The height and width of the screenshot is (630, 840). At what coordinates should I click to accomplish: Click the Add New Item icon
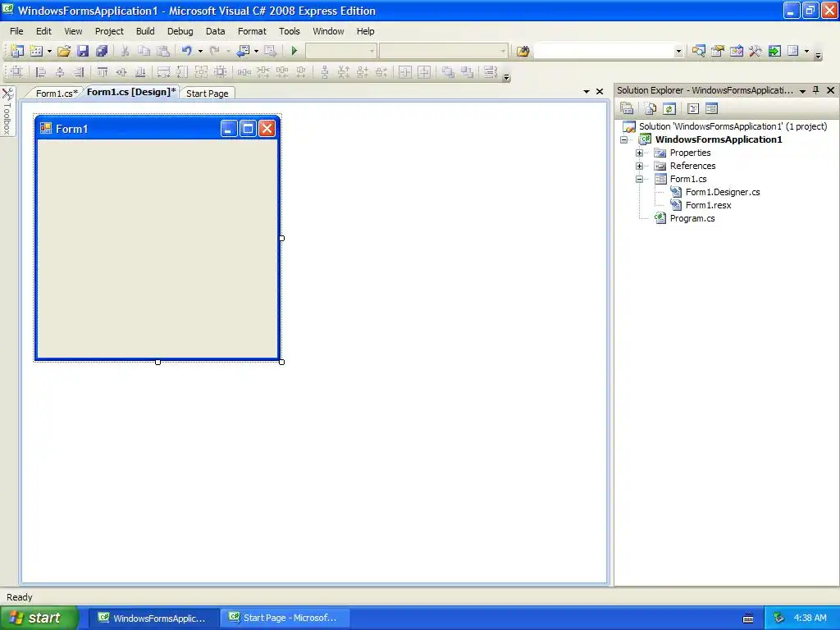coord(36,51)
